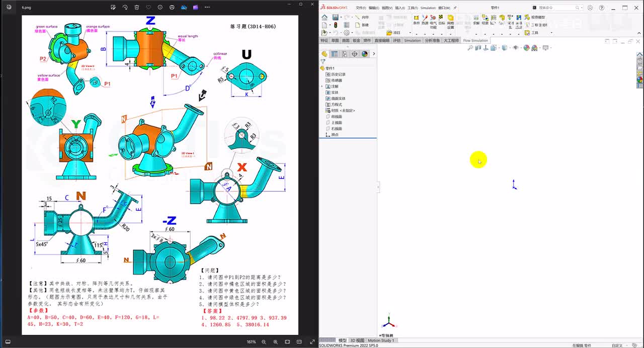Open the SolidWorks help question icon
This screenshot has height=348, width=644.
(602, 8)
